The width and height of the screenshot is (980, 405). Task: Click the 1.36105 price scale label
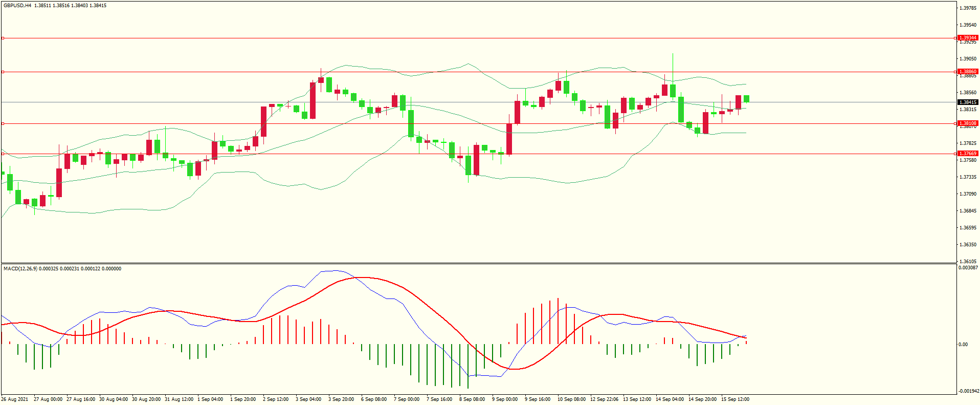coord(968,261)
